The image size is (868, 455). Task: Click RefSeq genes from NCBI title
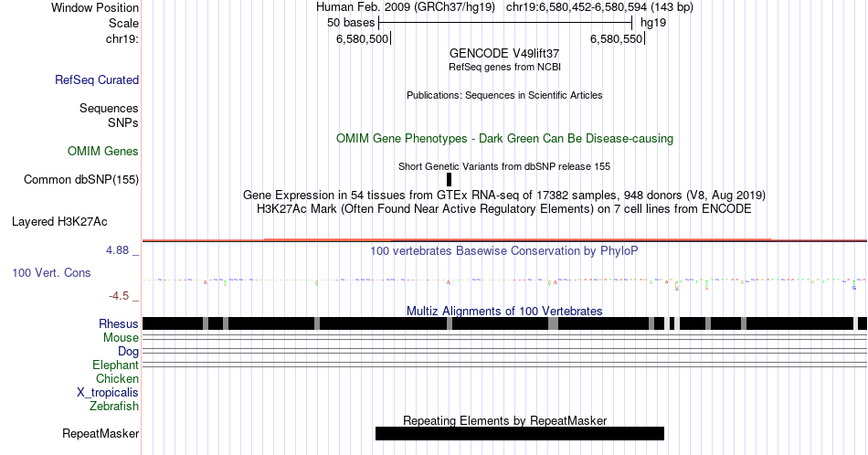505,67
